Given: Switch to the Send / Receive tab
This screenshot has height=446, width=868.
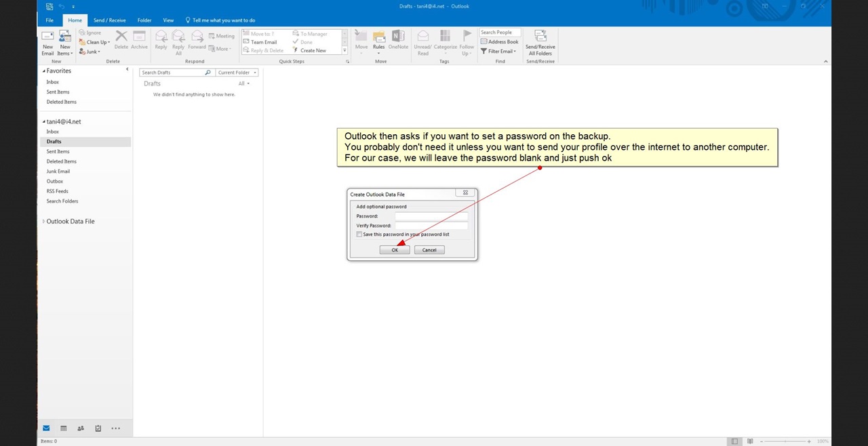Looking at the screenshot, I should tap(109, 20).
